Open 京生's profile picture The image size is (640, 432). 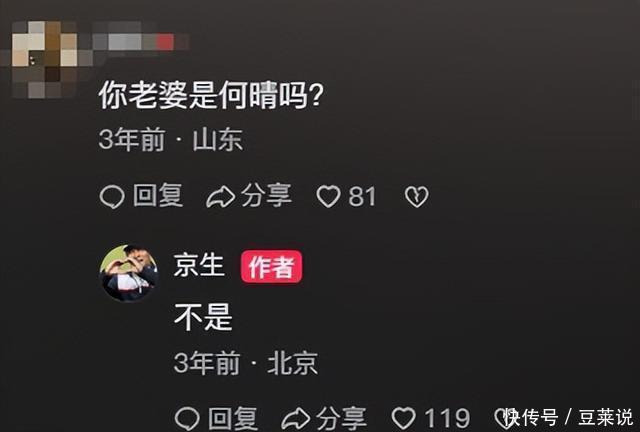tap(129, 273)
